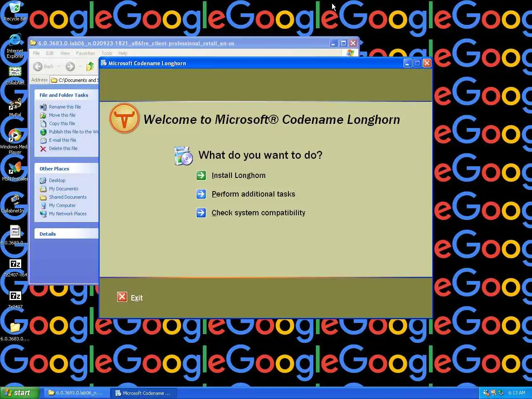532x399 pixels.
Task: Go to My Documents in Other Places
Action: [x=64, y=189]
